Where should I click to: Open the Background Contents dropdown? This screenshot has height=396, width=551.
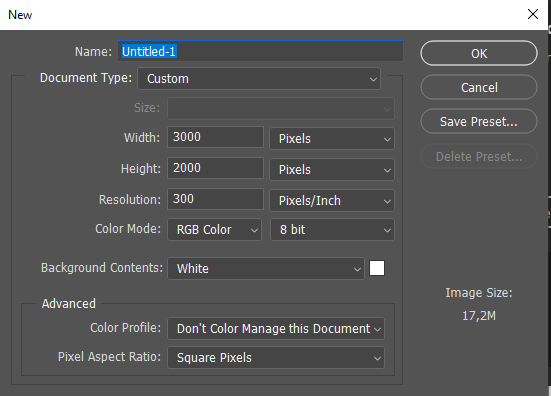266,268
